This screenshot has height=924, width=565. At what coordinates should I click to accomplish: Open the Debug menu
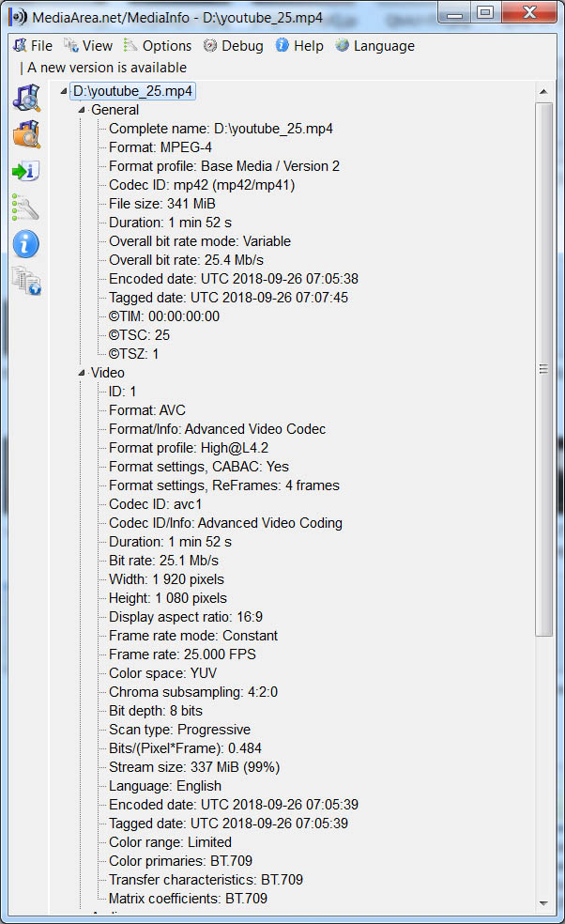pos(234,46)
